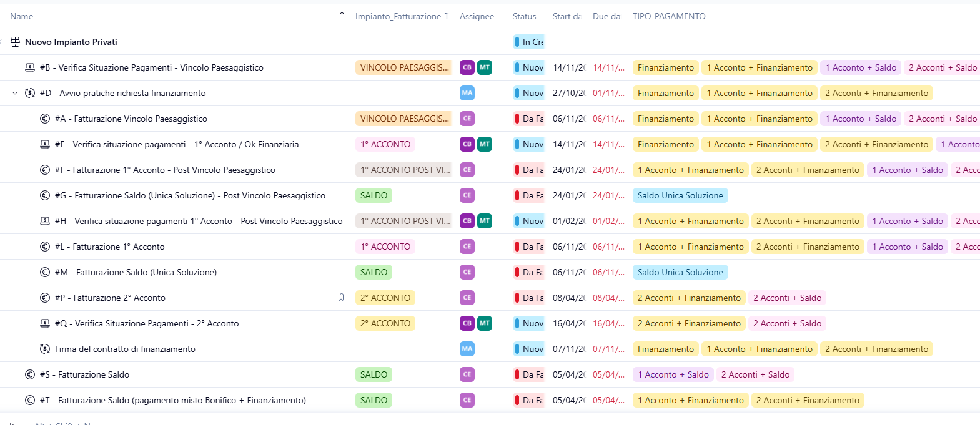Click the TIPO-PAGAMENTO column header

coord(669,16)
